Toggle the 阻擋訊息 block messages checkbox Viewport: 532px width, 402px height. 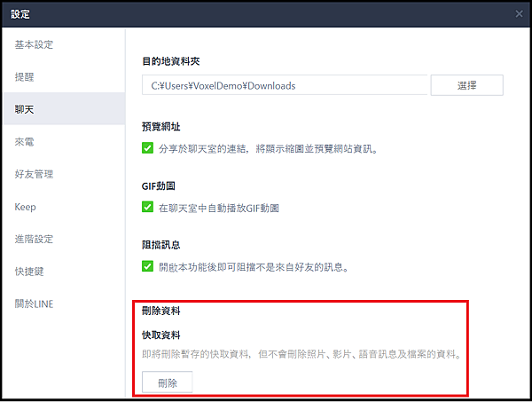[147, 266]
